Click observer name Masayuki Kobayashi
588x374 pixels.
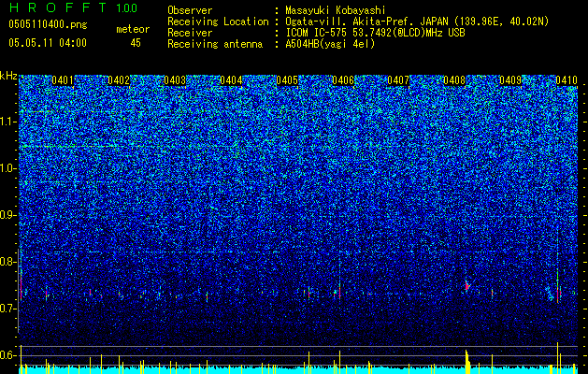click(x=336, y=11)
